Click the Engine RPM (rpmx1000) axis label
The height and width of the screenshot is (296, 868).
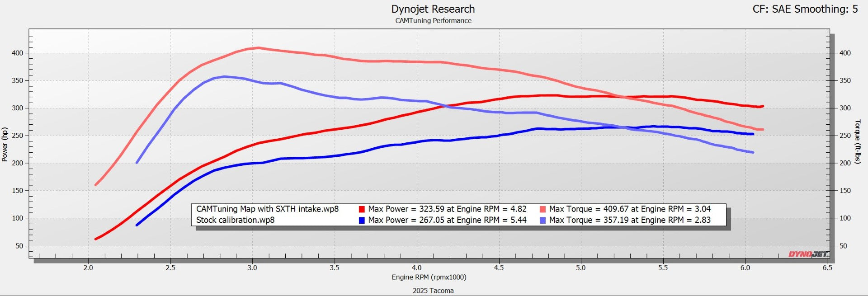click(429, 277)
